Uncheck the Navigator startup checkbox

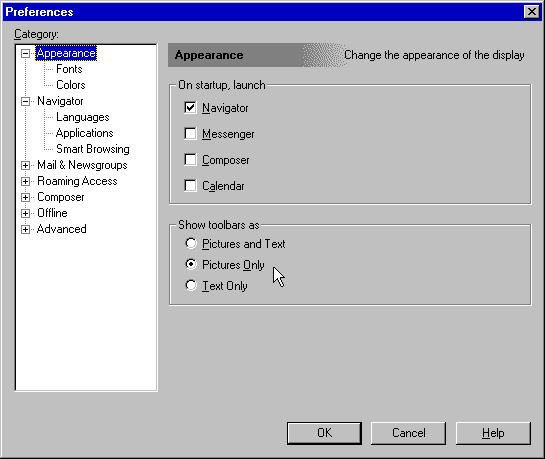190,108
